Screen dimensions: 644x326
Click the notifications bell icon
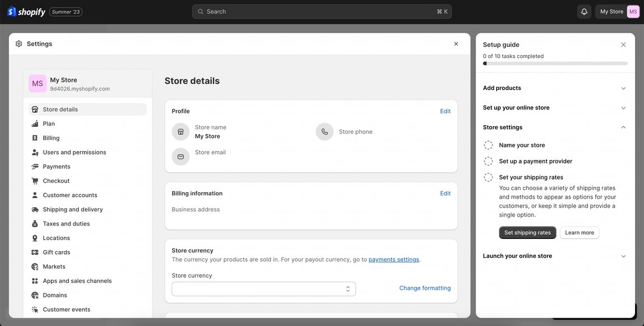[584, 12]
